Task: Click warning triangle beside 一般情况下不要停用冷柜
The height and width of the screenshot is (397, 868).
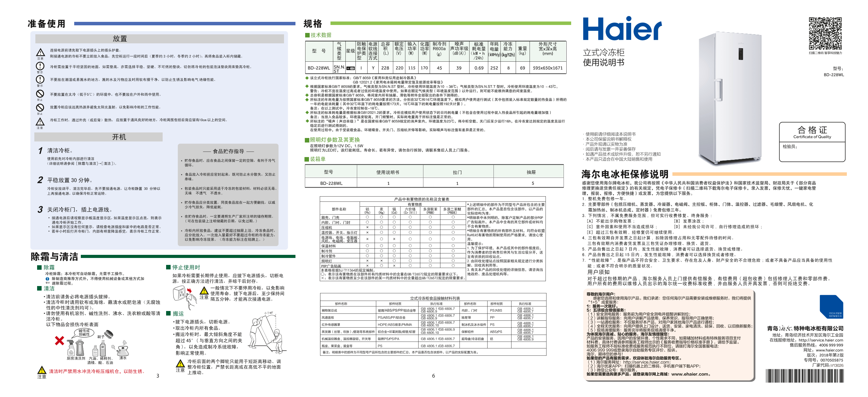Action: [204, 291]
